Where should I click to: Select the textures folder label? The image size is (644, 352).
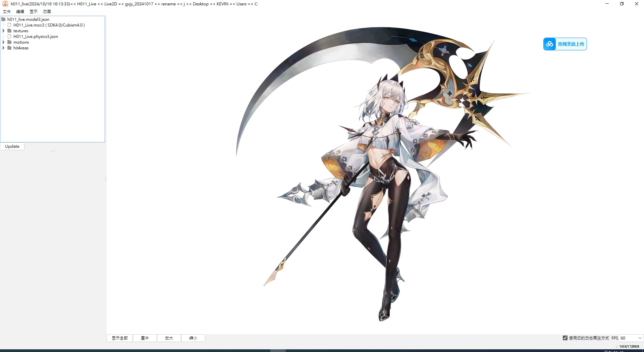[21, 31]
